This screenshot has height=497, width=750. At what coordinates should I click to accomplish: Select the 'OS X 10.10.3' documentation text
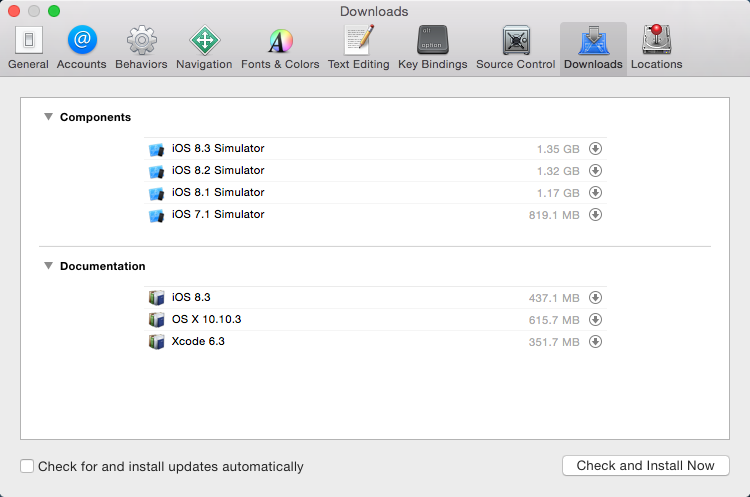coord(207,319)
